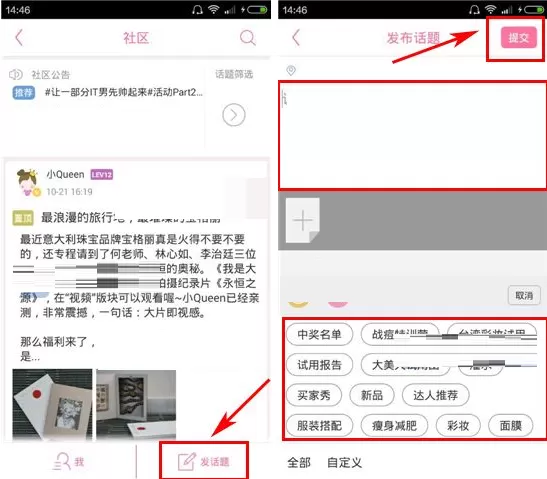The image size is (547, 479).
Task: Select the 新品 tag
Action: 372,395
